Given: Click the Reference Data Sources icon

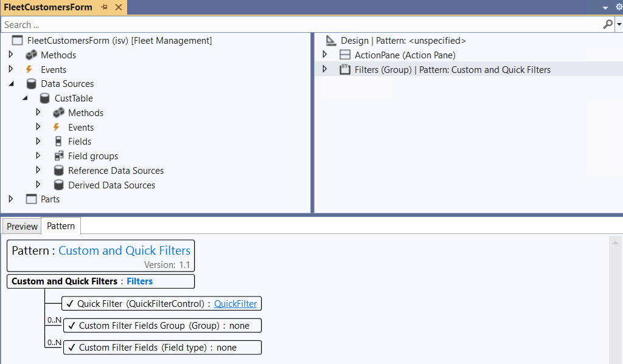Looking at the screenshot, I should 58,170.
